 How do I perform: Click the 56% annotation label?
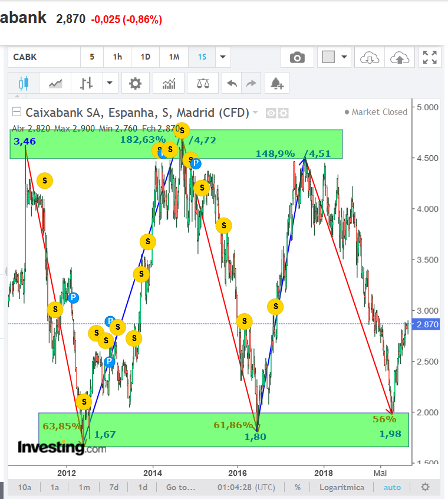pos(384,419)
